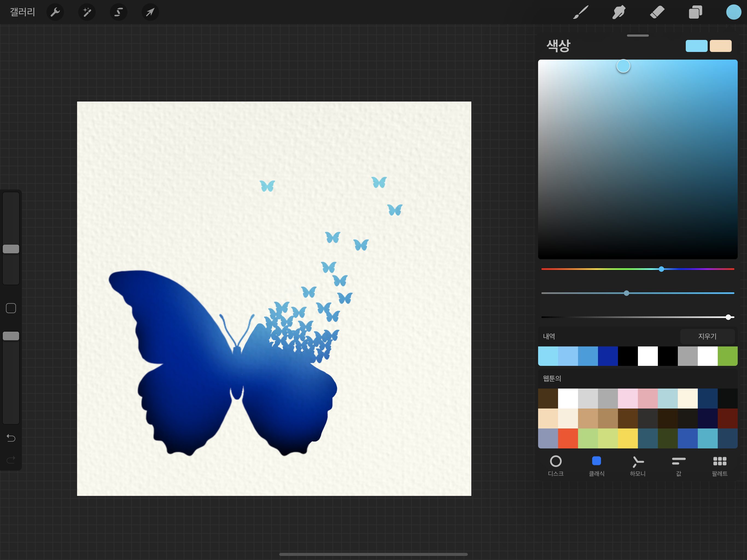The height and width of the screenshot is (560, 747).
Task: Go back to 갤러리 gallery
Action: pos(22,12)
